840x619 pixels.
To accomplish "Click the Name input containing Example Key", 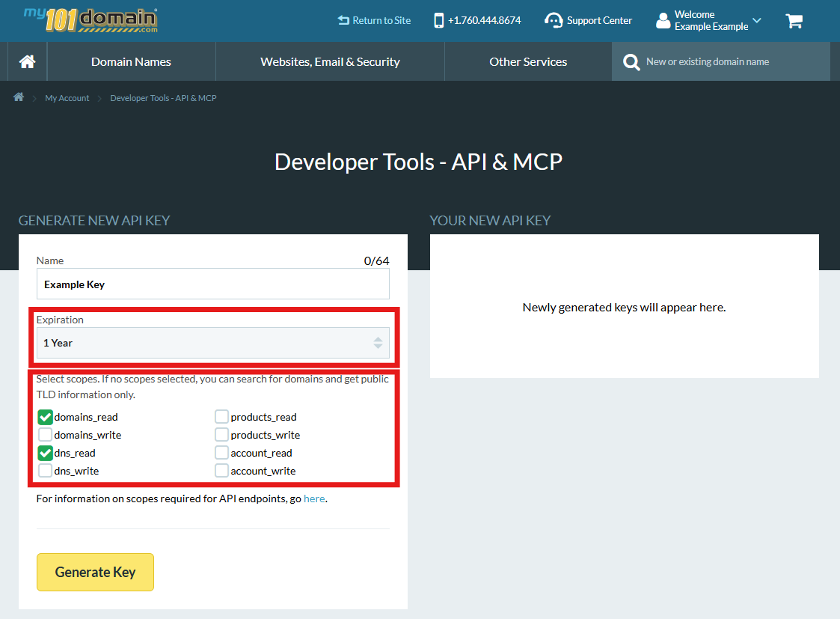I will (213, 284).
